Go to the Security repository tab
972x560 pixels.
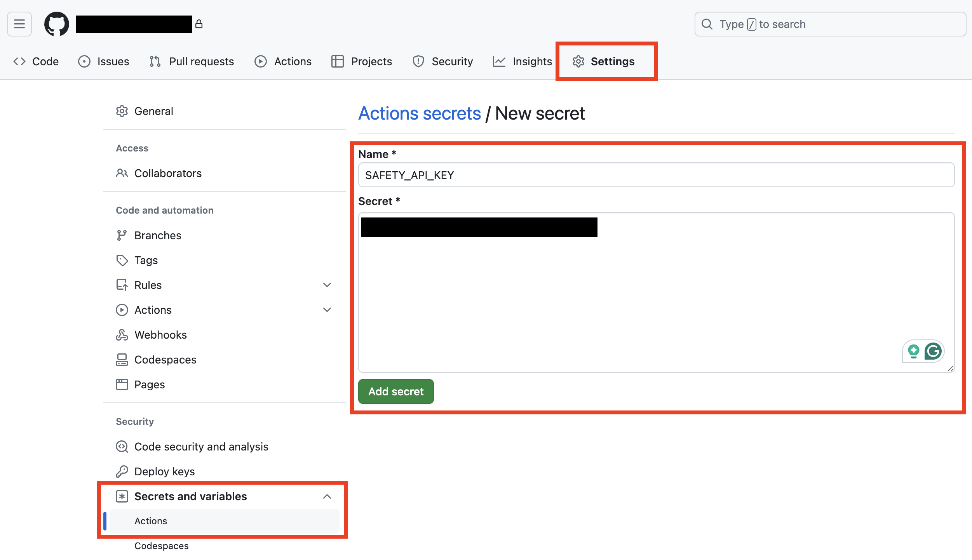[443, 61]
